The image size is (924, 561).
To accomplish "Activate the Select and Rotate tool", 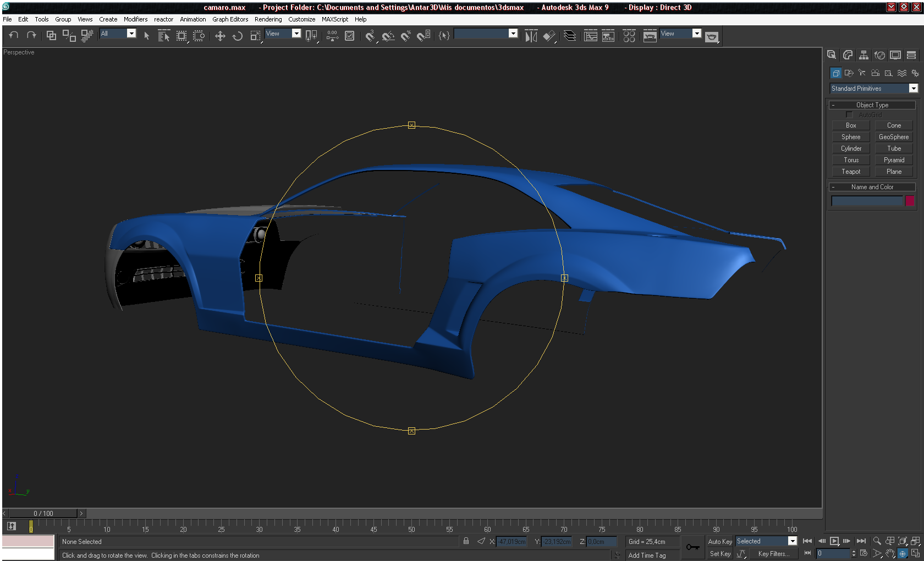I will (238, 36).
